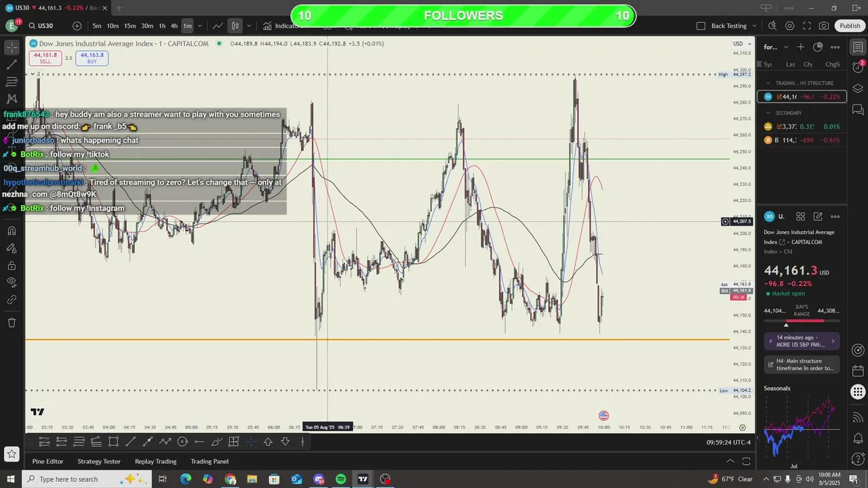Click the calendar goto-date icon right of time axis
This screenshot has width=868, height=488.
(x=743, y=427)
